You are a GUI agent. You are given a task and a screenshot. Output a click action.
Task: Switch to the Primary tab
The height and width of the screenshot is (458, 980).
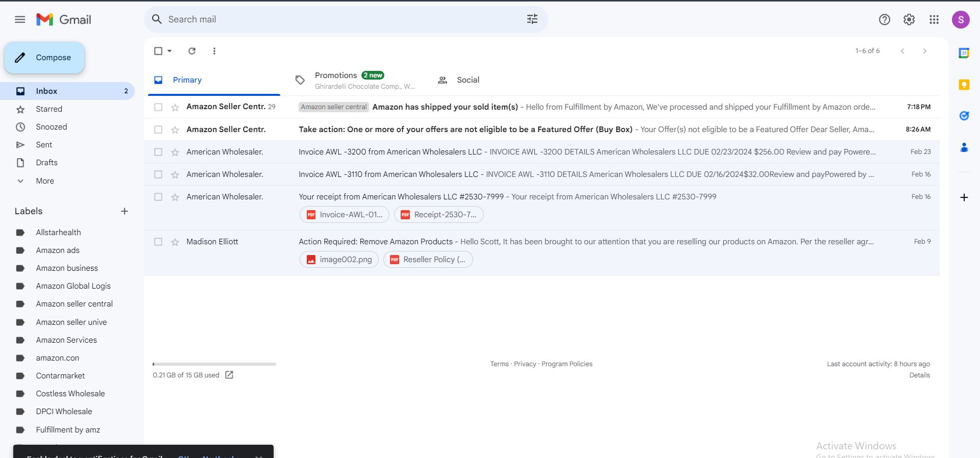pyautogui.click(x=214, y=80)
